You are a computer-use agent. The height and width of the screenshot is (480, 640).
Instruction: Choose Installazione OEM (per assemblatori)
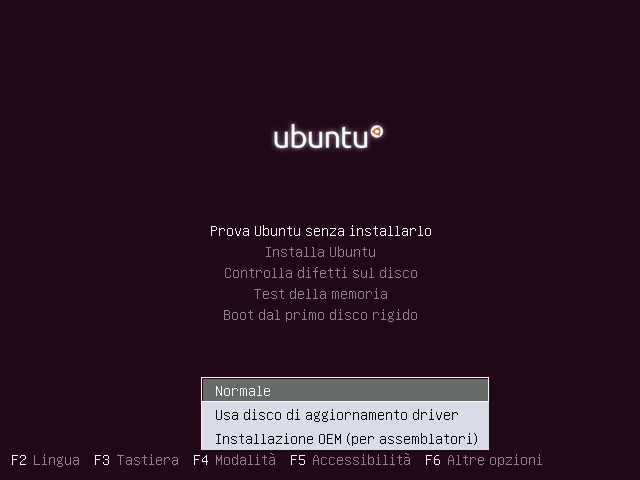click(345, 439)
